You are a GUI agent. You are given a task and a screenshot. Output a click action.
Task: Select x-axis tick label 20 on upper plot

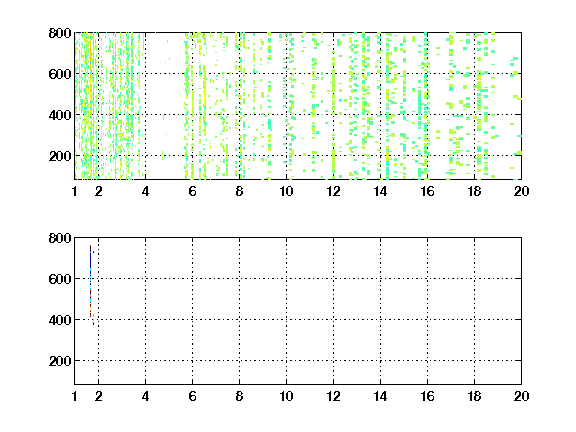coord(521,191)
